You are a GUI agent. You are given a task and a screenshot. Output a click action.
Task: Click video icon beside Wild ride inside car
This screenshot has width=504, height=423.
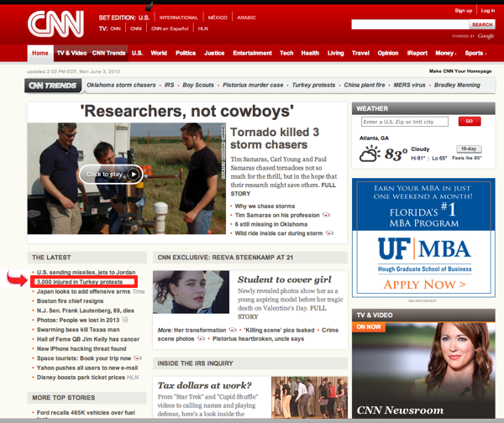[329, 233]
